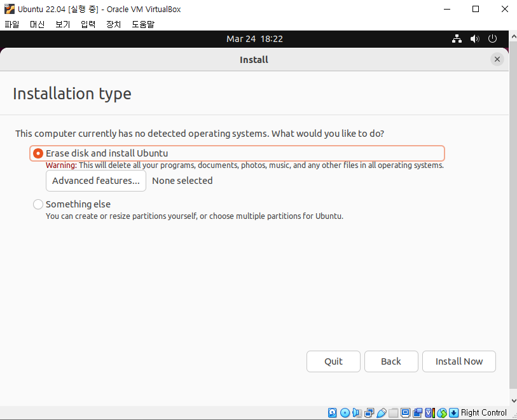
Task: Click the keyboard capture arrow icon
Action: tap(453, 412)
